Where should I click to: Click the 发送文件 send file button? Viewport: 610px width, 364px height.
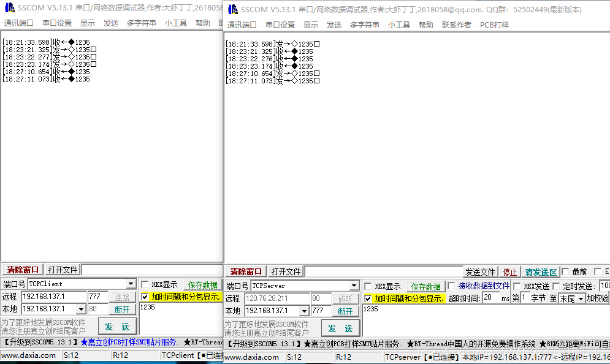480,270
